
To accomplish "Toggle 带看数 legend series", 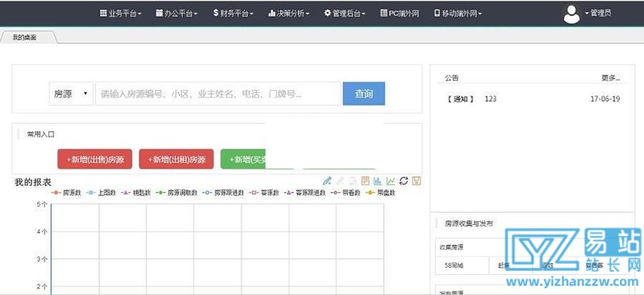I will tap(345, 192).
